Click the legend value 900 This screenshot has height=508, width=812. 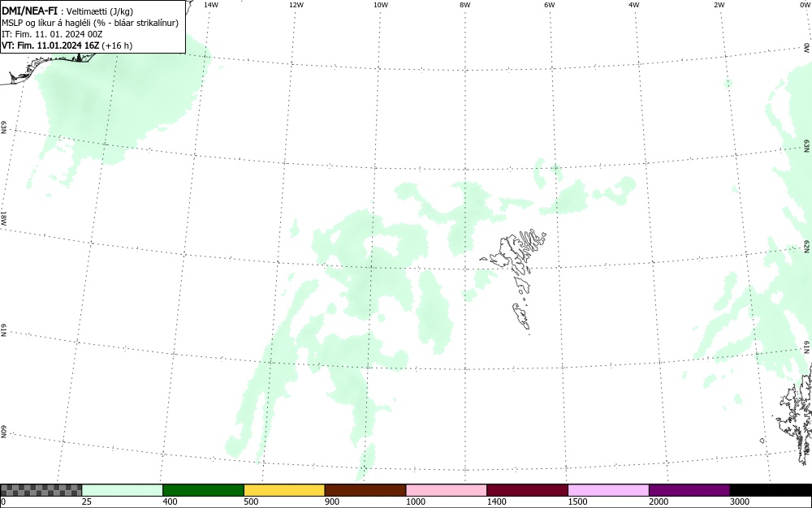pyautogui.click(x=332, y=502)
